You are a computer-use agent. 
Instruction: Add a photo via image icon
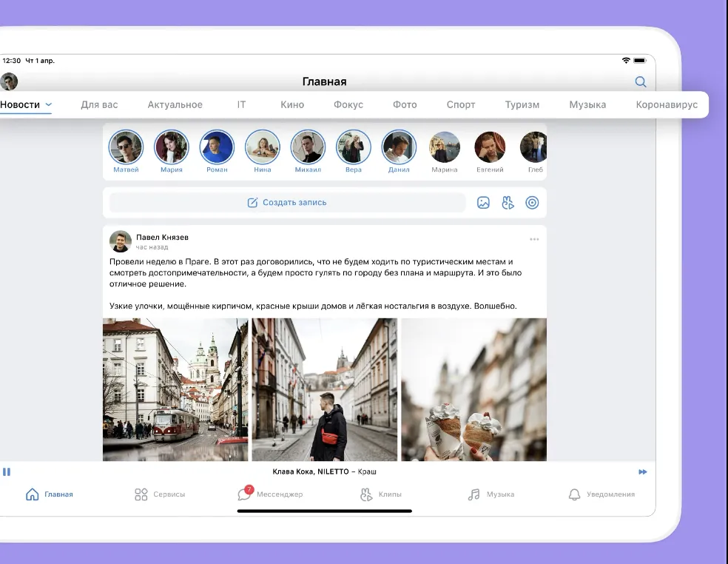coord(483,203)
